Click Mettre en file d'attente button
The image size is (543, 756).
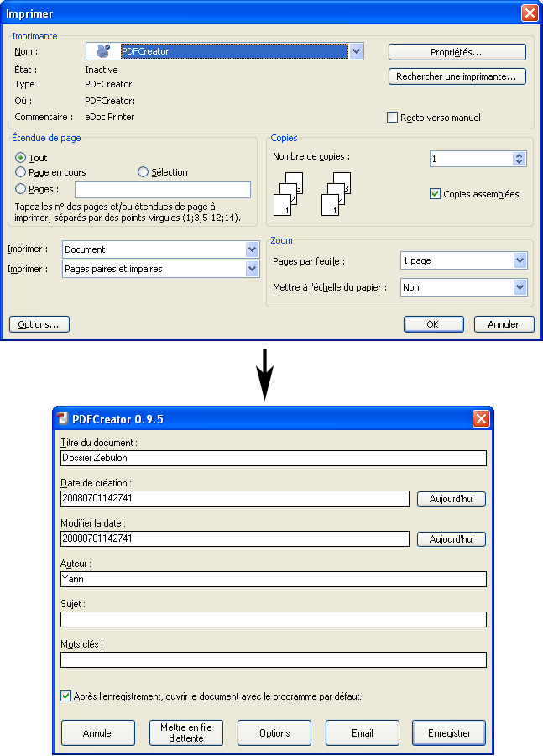click(186, 732)
